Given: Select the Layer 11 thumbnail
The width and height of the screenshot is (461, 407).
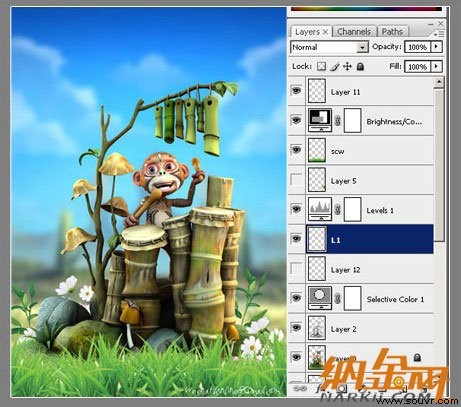Looking at the screenshot, I should 317,91.
